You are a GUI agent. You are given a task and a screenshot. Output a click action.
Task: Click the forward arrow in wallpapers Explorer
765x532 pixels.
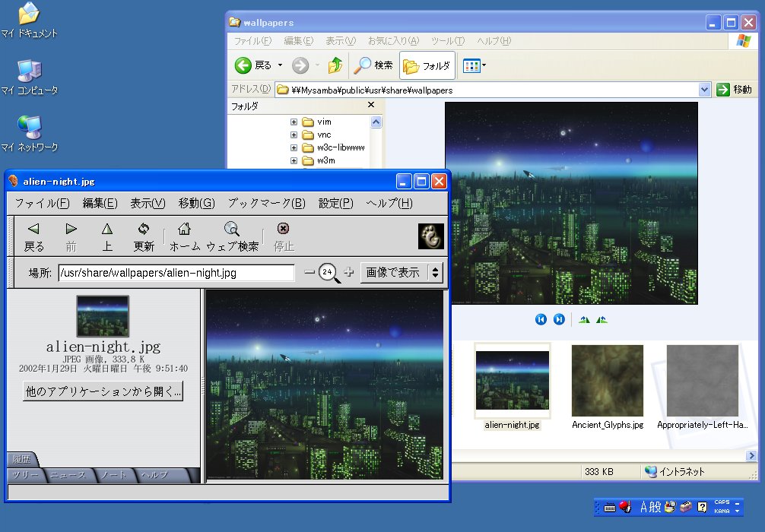[300, 65]
